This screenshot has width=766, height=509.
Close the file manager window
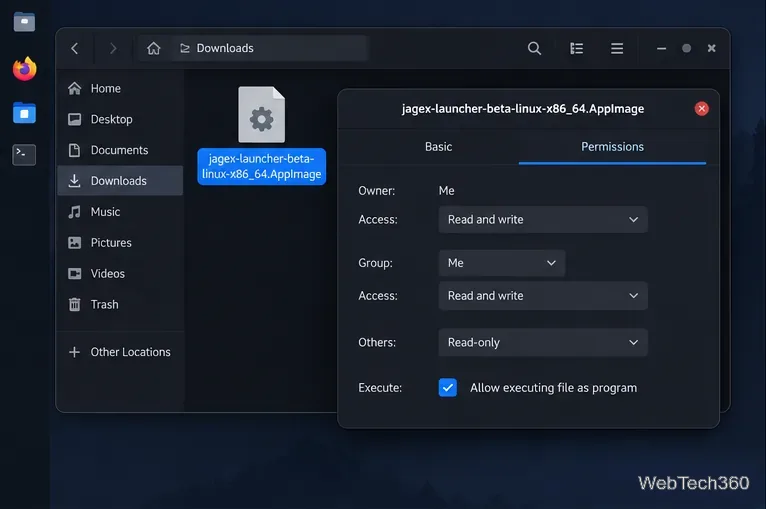(712, 48)
